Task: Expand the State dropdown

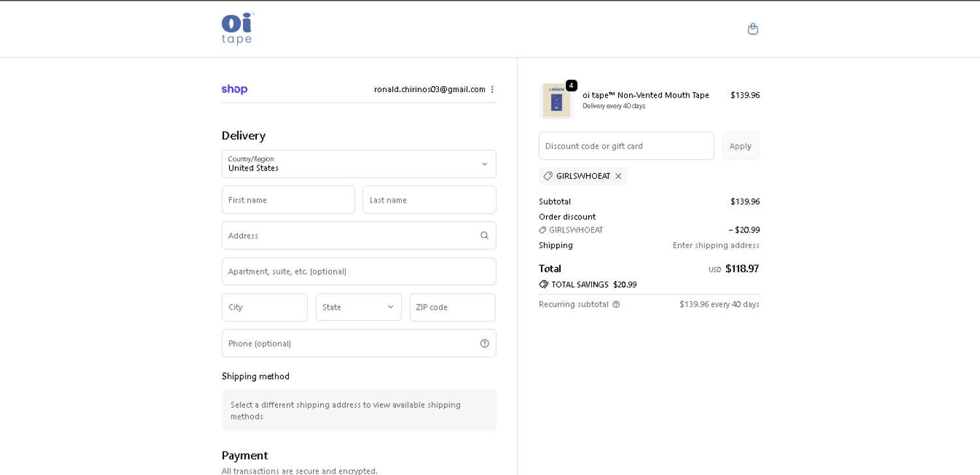Action: point(359,307)
